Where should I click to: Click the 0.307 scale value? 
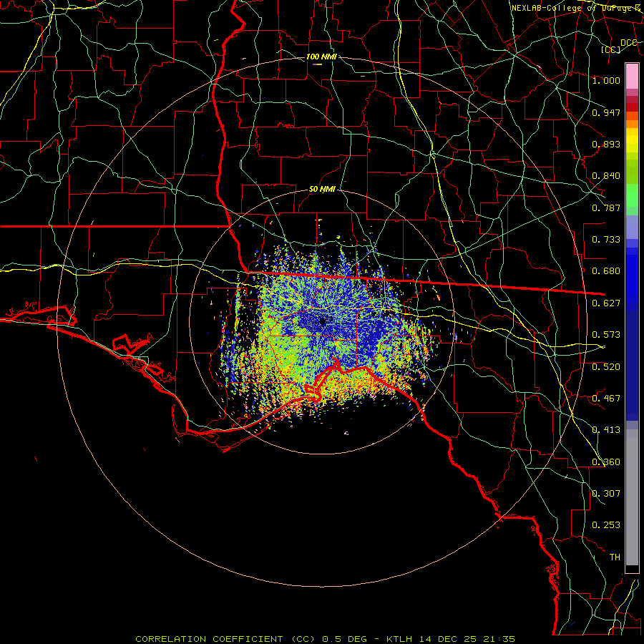pyautogui.click(x=606, y=494)
